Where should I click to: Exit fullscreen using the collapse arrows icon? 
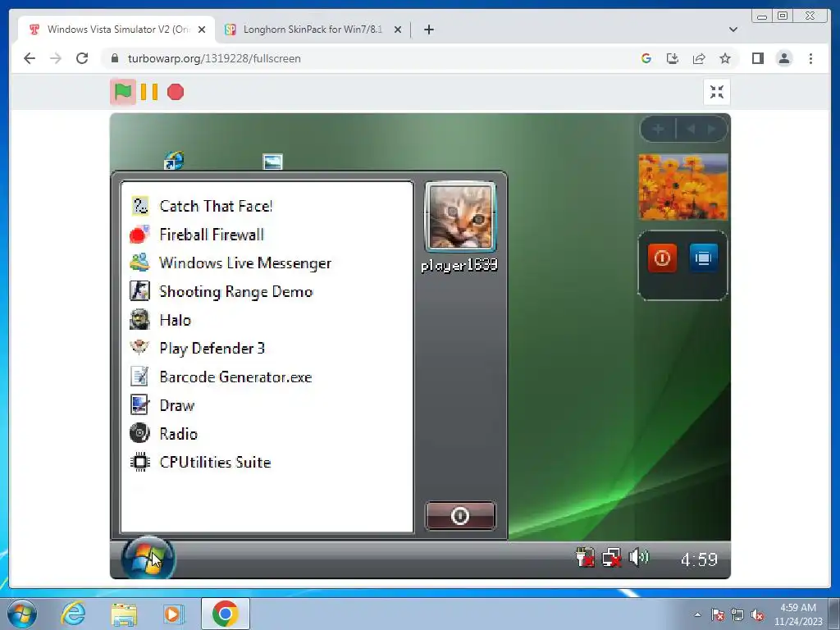tap(717, 92)
